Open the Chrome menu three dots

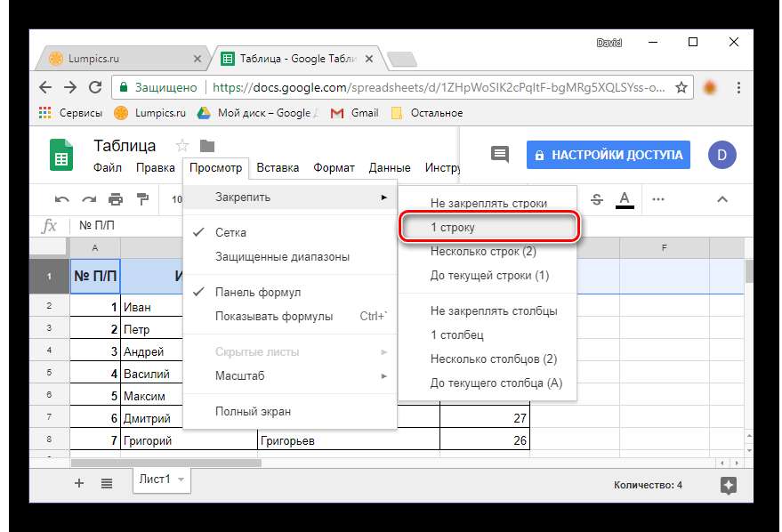tap(738, 88)
